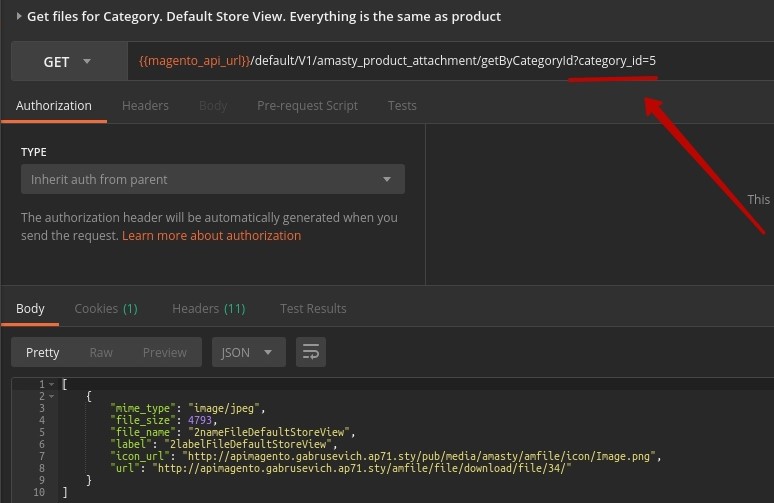This screenshot has width=774, height=503.
Task: Switch to the Test Results tab
Action: [x=313, y=309]
